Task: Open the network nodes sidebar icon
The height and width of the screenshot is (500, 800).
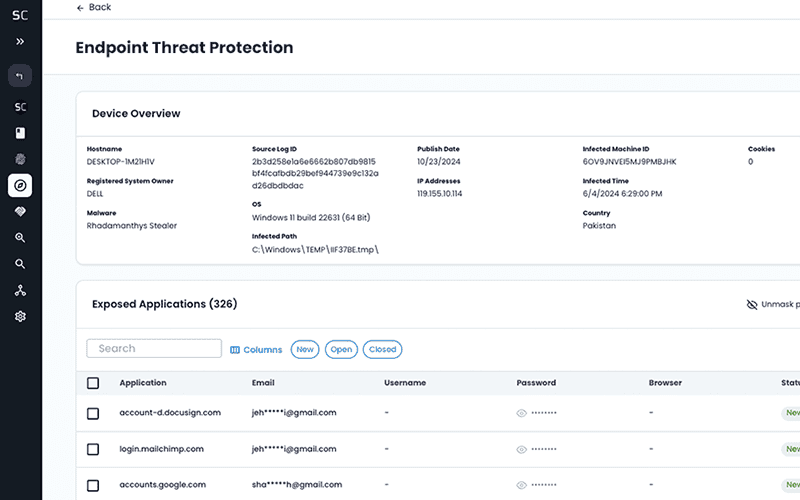Action: click(x=20, y=290)
